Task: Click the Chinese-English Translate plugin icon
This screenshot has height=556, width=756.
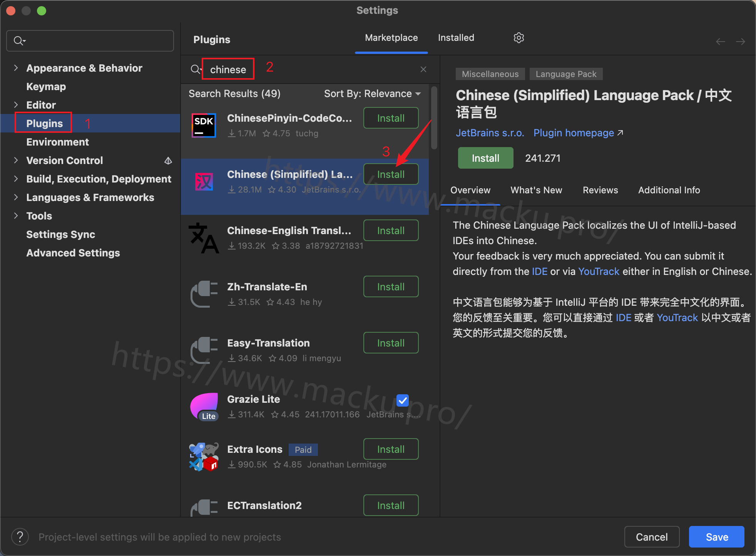Action: (204, 238)
